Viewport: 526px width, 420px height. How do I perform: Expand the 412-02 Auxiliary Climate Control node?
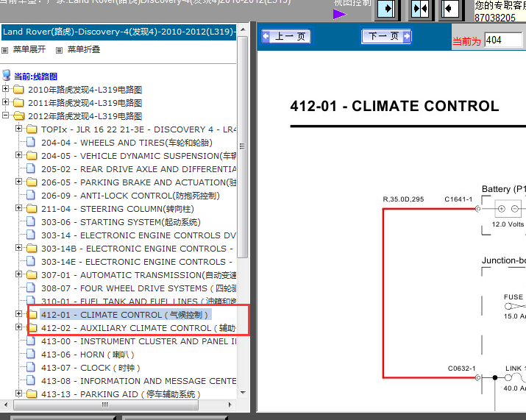point(19,327)
